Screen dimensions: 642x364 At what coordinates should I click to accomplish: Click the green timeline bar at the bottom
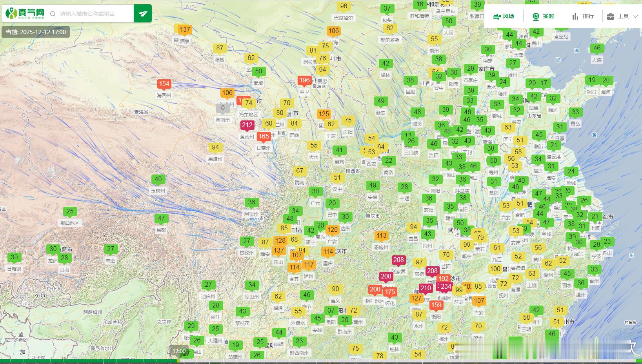(89, 361)
